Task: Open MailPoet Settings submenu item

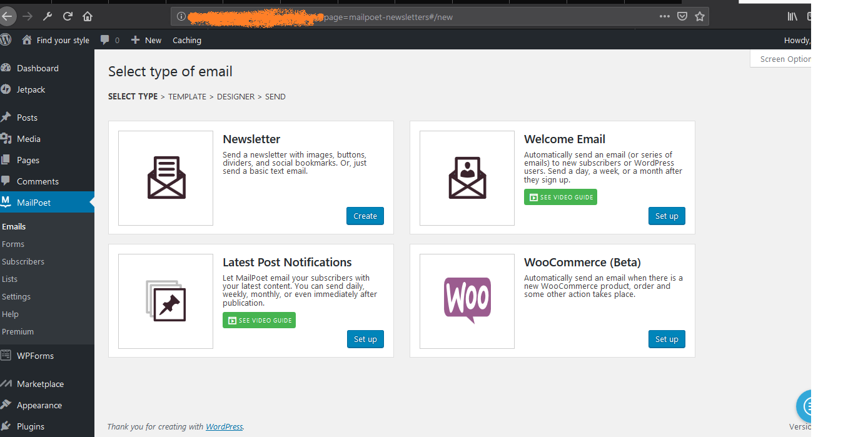Action: coord(16,296)
